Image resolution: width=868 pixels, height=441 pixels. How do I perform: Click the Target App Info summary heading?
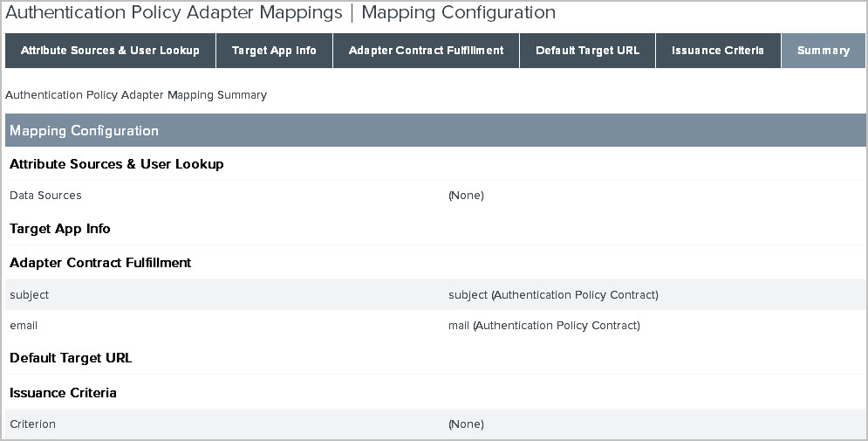tap(60, 229)
